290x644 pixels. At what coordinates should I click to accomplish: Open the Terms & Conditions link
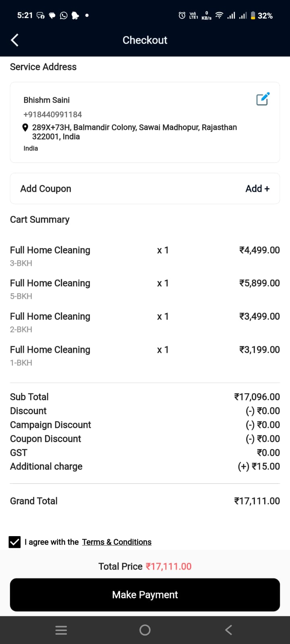pos(117,542)
